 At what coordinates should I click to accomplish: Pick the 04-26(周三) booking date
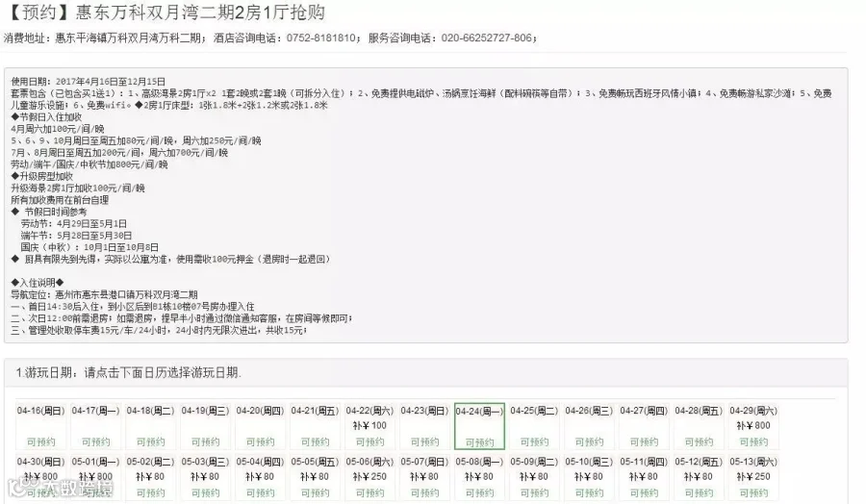[x=589, y=426]
